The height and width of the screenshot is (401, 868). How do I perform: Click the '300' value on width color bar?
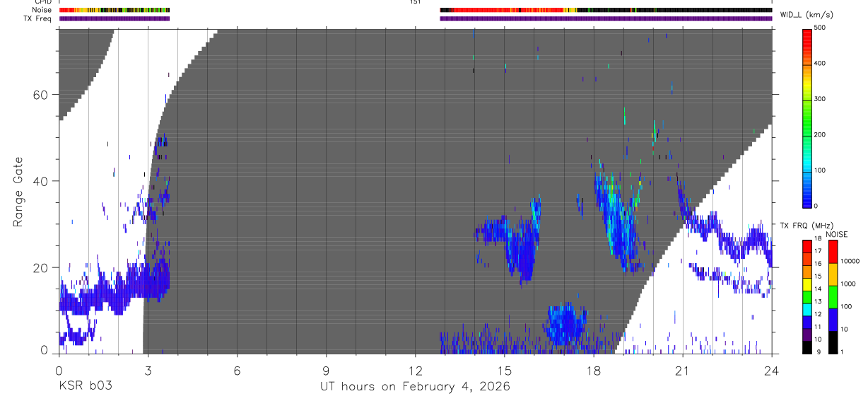pyautogui.click(x=821, y=99)
